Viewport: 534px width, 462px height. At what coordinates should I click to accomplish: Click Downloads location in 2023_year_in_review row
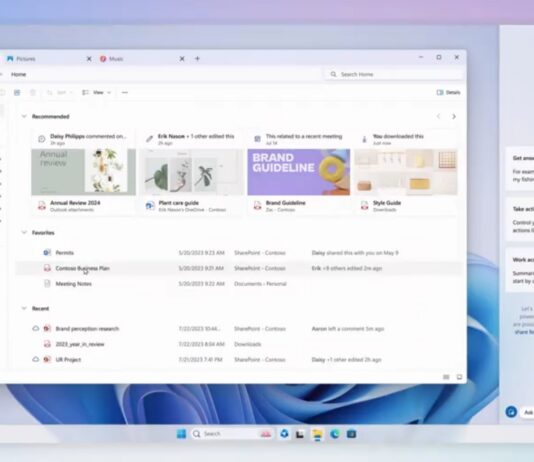point(248,344)
